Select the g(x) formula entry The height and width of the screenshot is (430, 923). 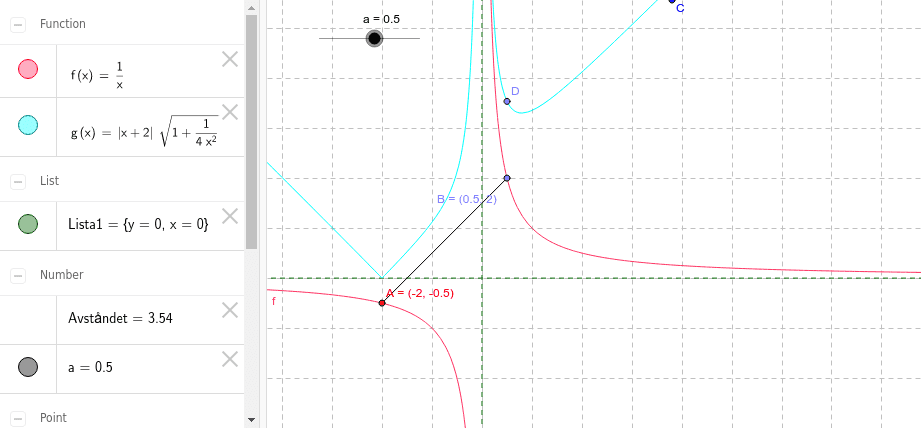click(x=144, y=133)
